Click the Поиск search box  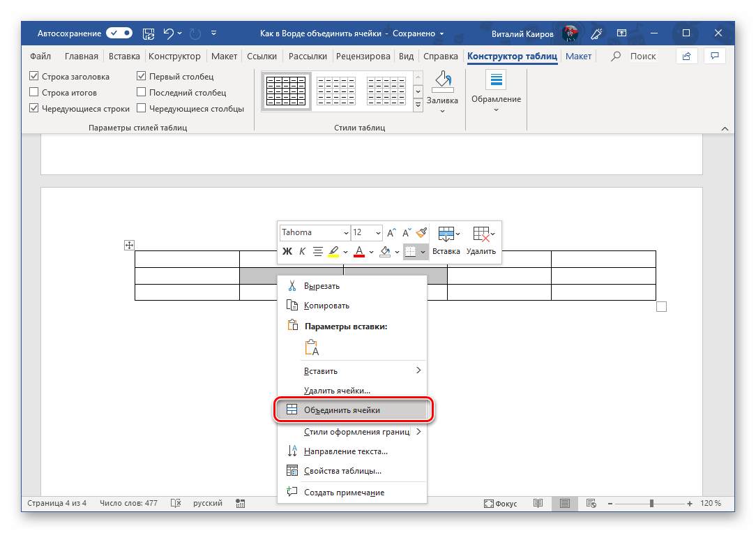coord(643,56)
